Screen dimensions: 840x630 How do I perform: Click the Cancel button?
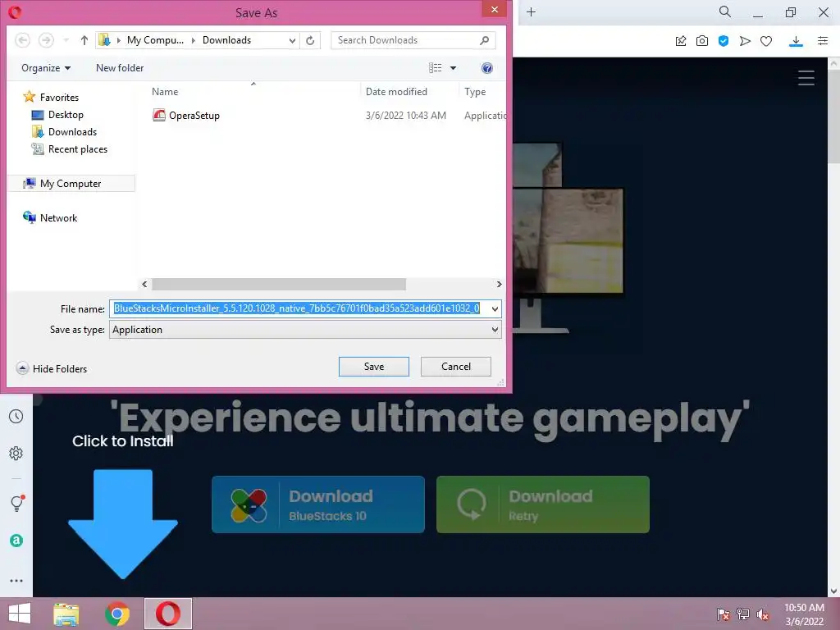click(x=456, y=367)
